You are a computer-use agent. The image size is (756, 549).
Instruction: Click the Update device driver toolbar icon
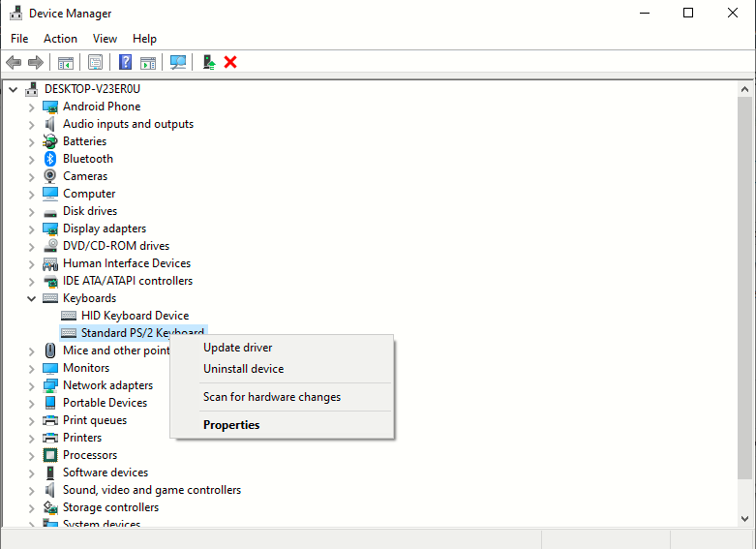pyautogui.click(x=209, y=62)
